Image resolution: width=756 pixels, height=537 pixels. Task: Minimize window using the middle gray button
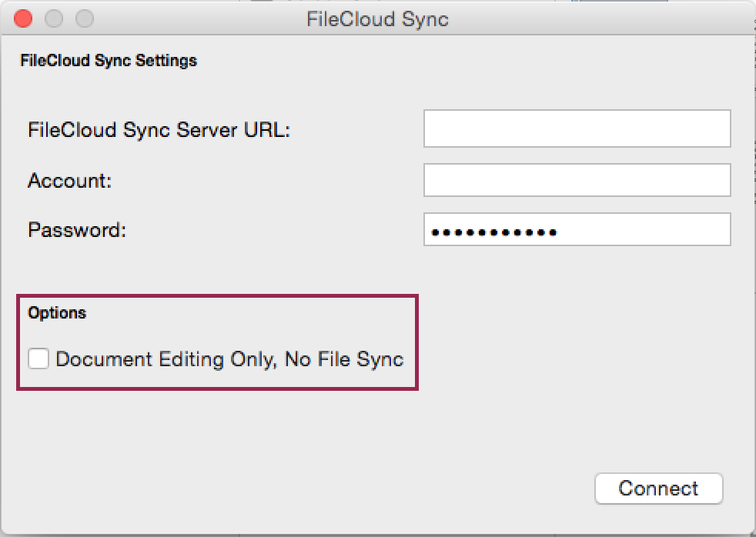54,18
